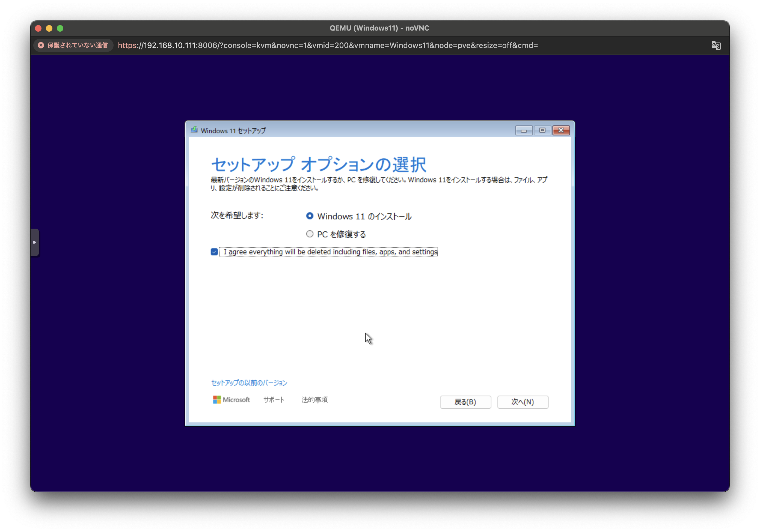Viewport: 760px width, 532px height.
Task: Click the URL address field
Action: point(328,45)
